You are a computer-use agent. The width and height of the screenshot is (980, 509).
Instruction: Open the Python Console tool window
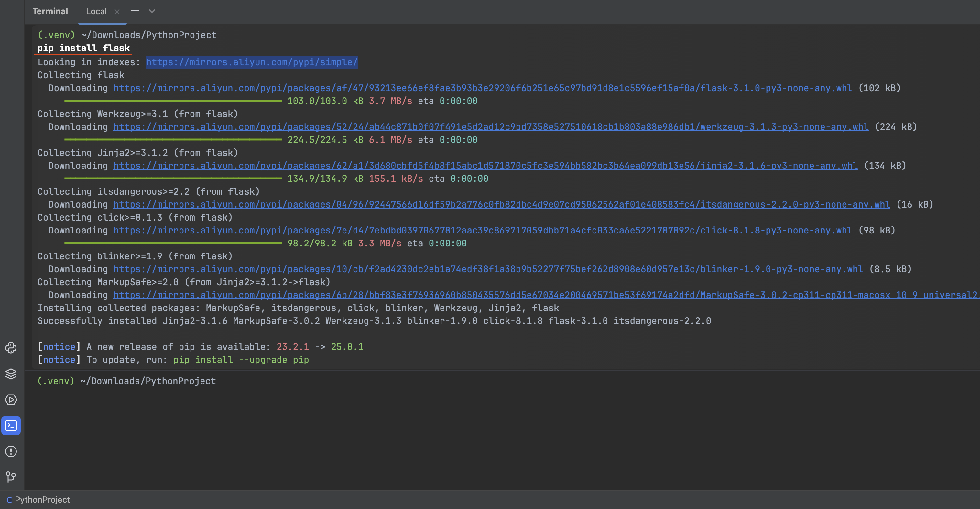click(11, 348)
